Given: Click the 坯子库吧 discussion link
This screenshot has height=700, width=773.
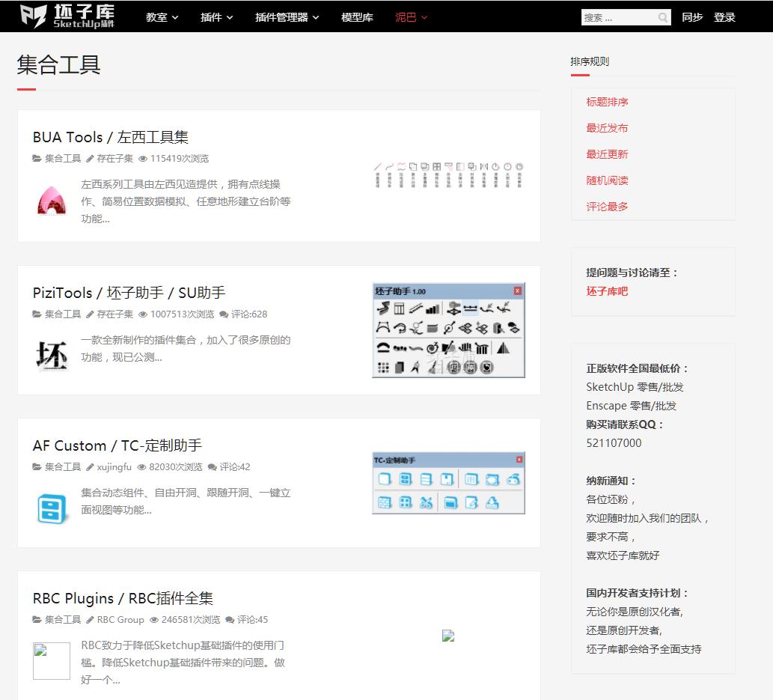Looking at the screenshot, I should (x=606, y=291).
